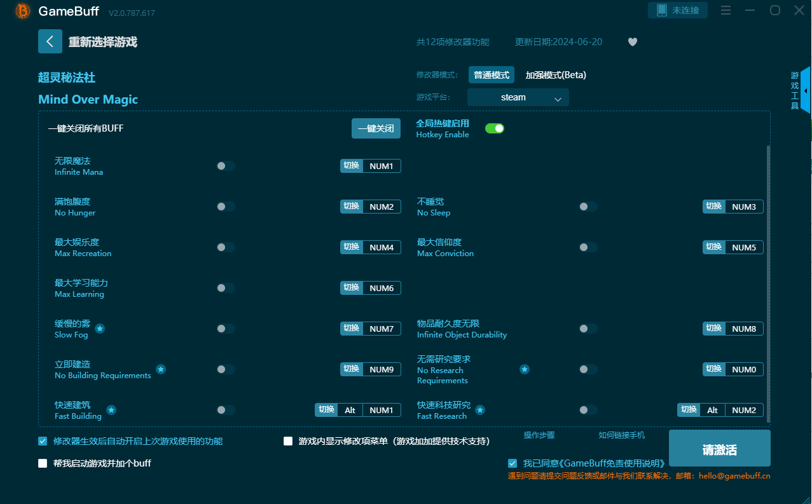The width and height of the screenshot is (812, 504).
Task: Enable Slow Fog toggle
Action: point(226,329)
